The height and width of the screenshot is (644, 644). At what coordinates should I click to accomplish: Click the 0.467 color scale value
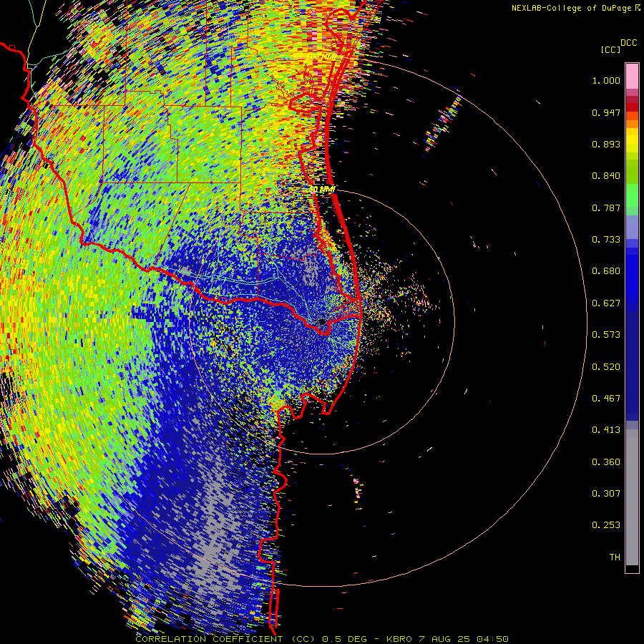click(606, 399)
